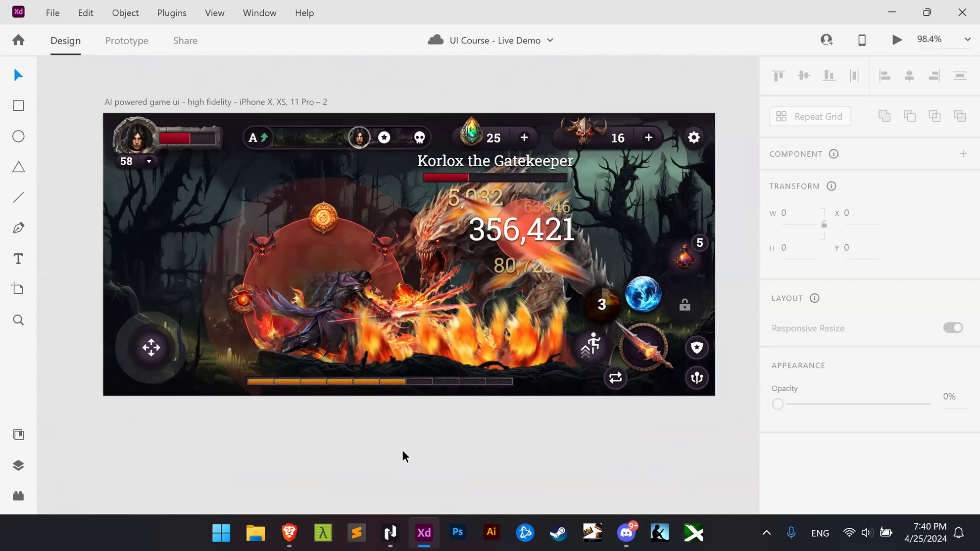Open the Help menu
The height and width of the screenshot is (551, 980).
coord(304,13)
